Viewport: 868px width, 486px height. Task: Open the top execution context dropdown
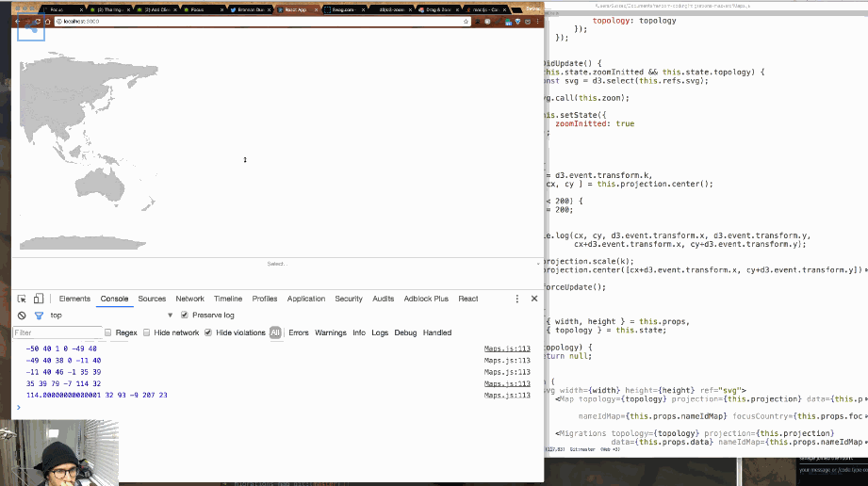coord(110,316)
